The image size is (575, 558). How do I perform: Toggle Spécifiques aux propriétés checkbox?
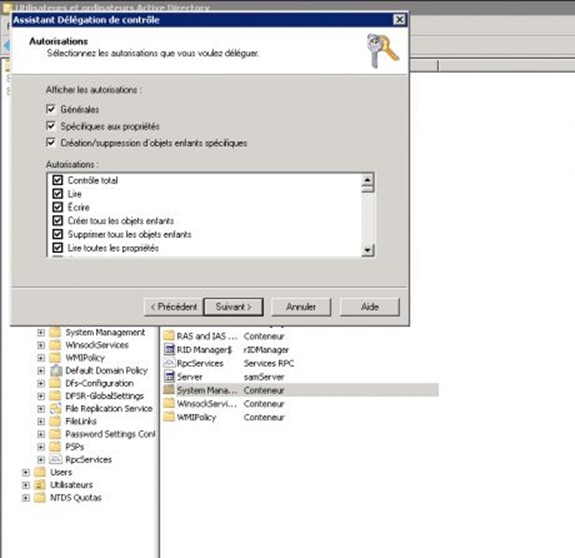pyautogui.click(x=51, y=126)
